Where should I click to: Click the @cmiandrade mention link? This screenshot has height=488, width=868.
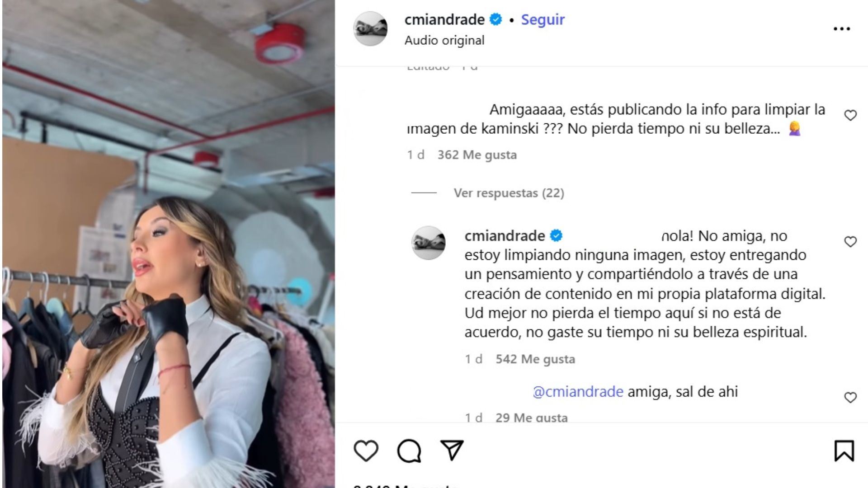point(578,391)
